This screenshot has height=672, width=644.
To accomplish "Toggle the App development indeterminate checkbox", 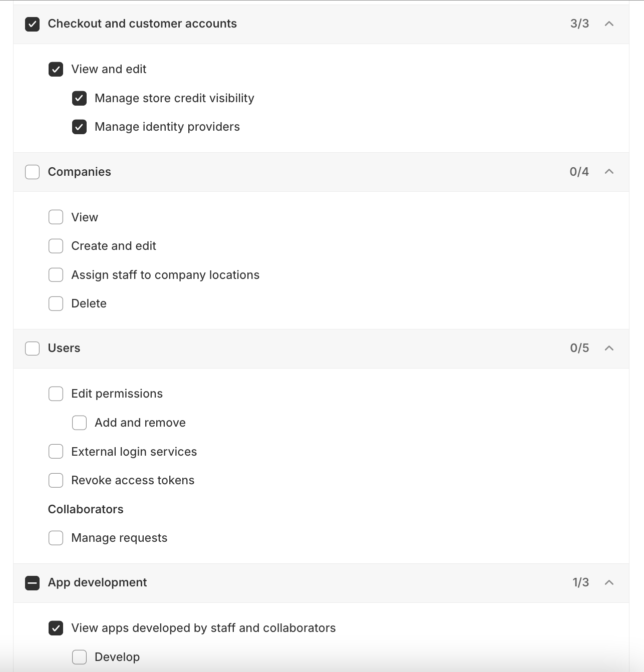I will [33, 583].
